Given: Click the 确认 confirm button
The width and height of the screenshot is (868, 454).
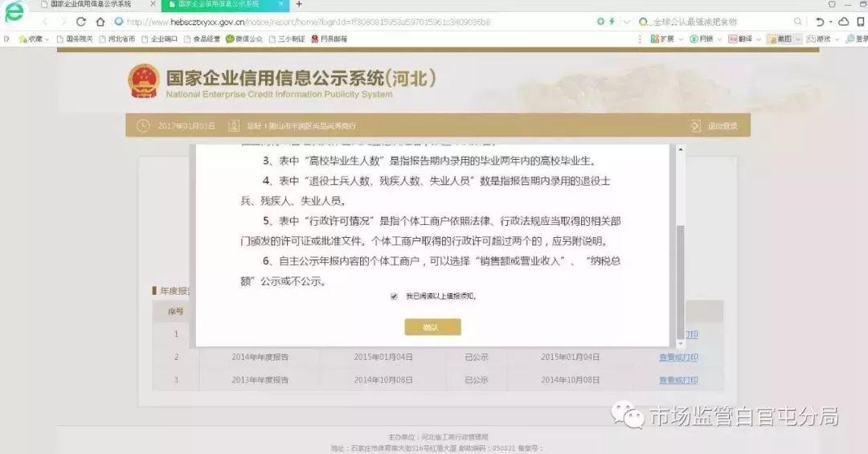Looking at the screenshot, I should coord(432,327).
